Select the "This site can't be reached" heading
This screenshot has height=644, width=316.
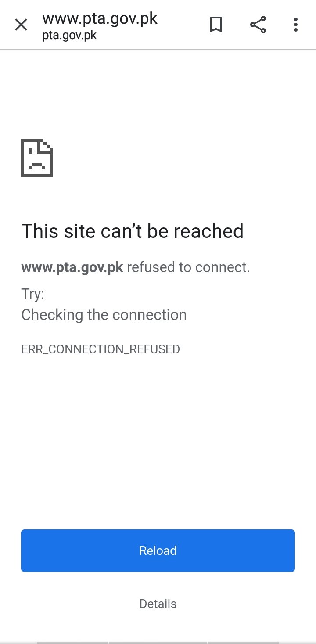[132, 231]
